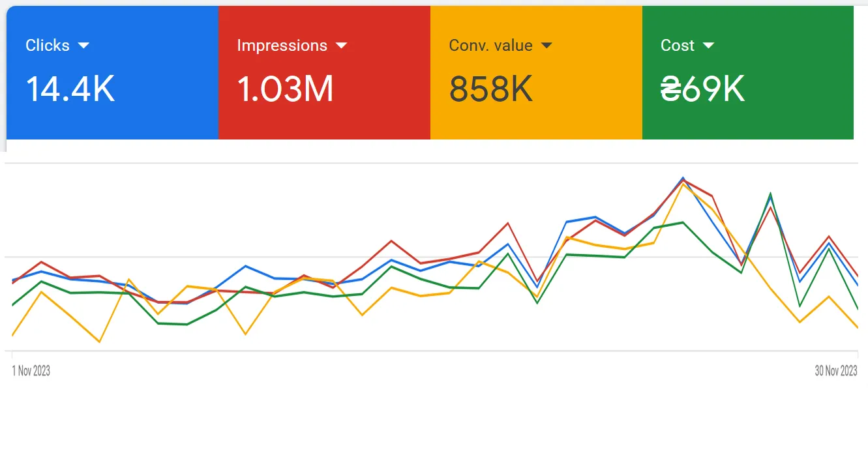Click the ₴69K cost figure
Viewport: 868px width, 468px height.
click(x=702, y=89)
